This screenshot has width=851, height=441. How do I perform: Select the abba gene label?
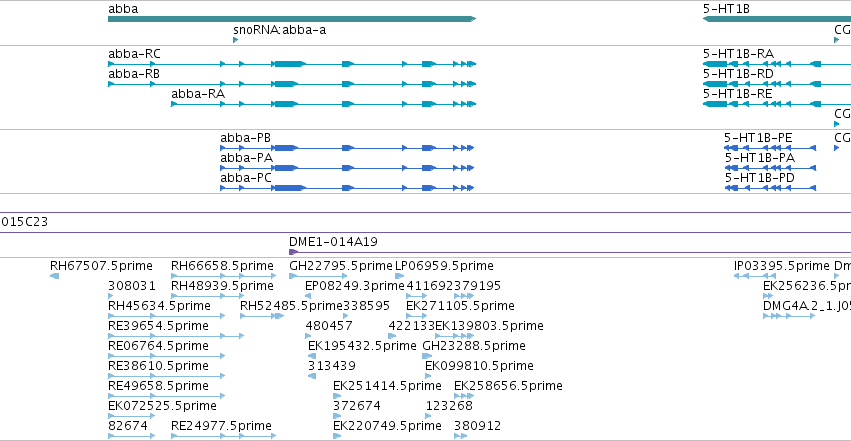123,9
